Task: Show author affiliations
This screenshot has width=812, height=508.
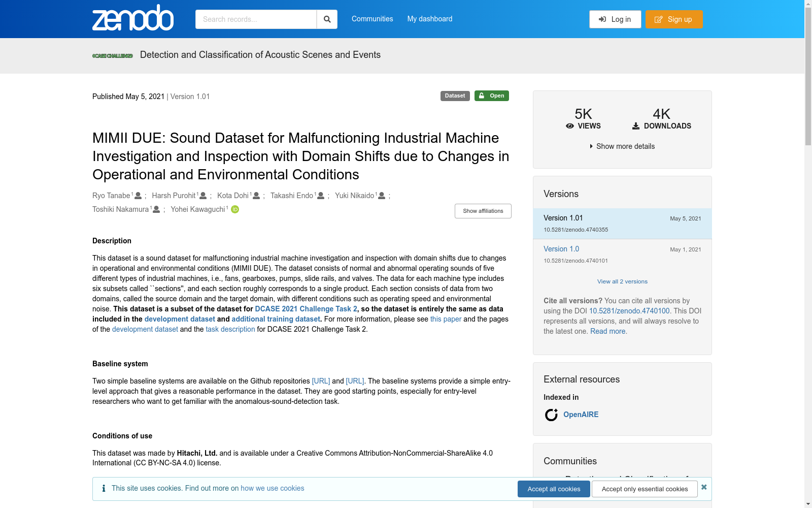Action: (483, 211)
